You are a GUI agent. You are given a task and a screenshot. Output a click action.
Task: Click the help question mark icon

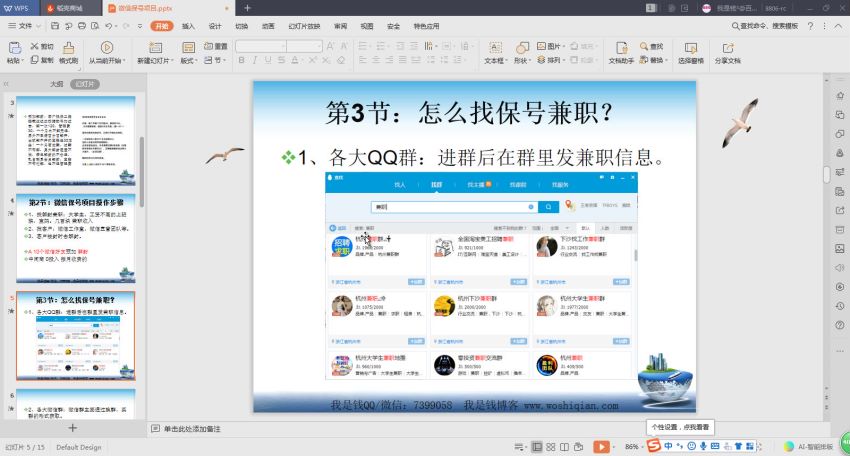pyautogui.click(x=810, y=25)
